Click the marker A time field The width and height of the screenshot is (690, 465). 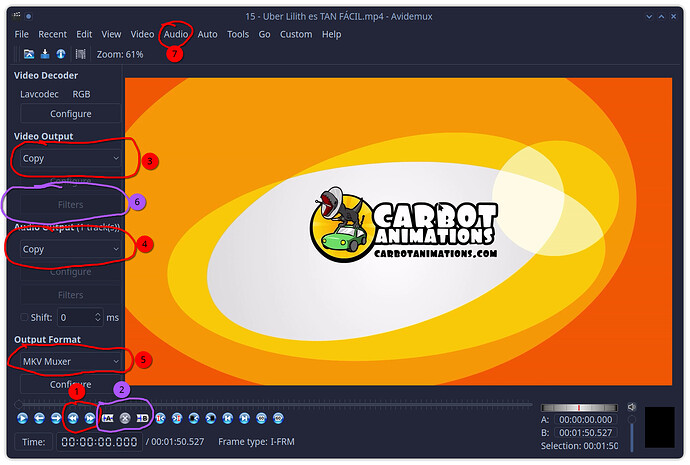[x=585, y=420]
